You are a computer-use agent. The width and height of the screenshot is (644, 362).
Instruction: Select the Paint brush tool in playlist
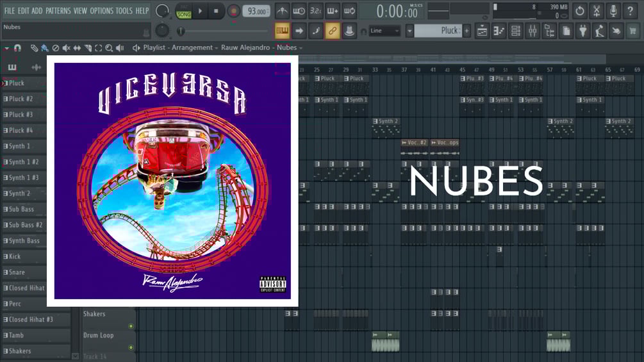[x=44, y=48]
